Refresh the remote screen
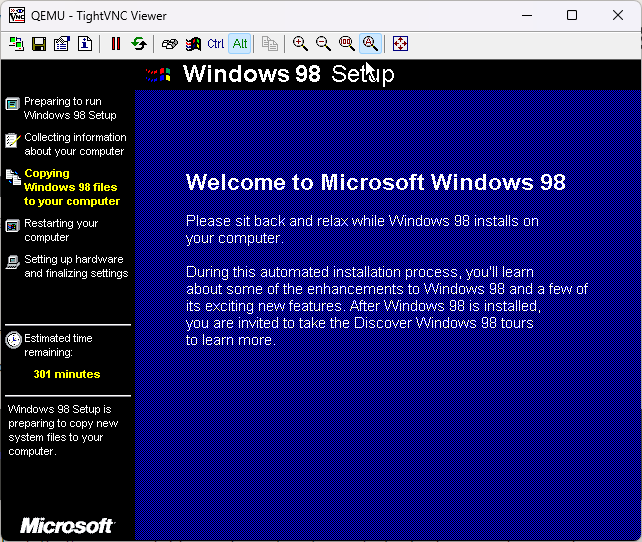 [139, 44]
